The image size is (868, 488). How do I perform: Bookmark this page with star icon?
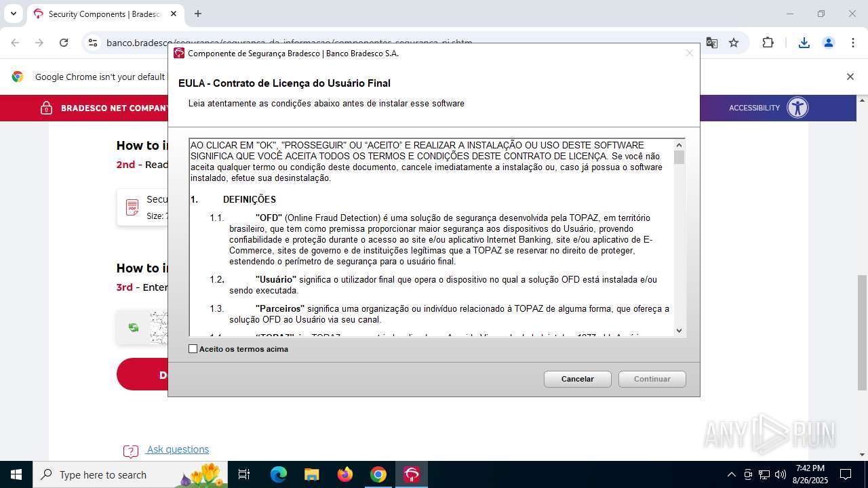coord(734,43)
